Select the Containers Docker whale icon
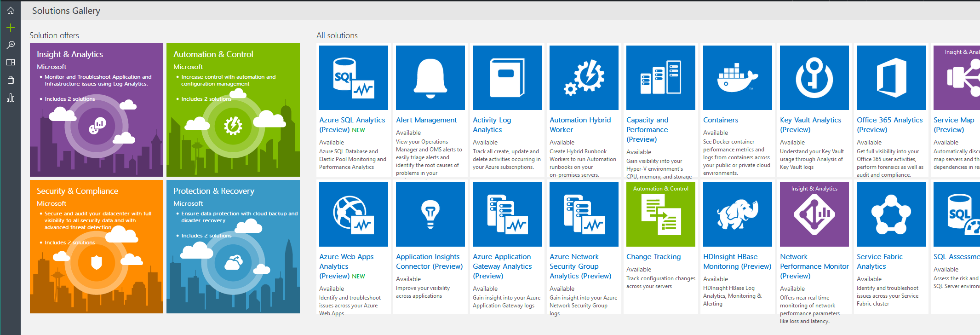 tap(738, 78)
